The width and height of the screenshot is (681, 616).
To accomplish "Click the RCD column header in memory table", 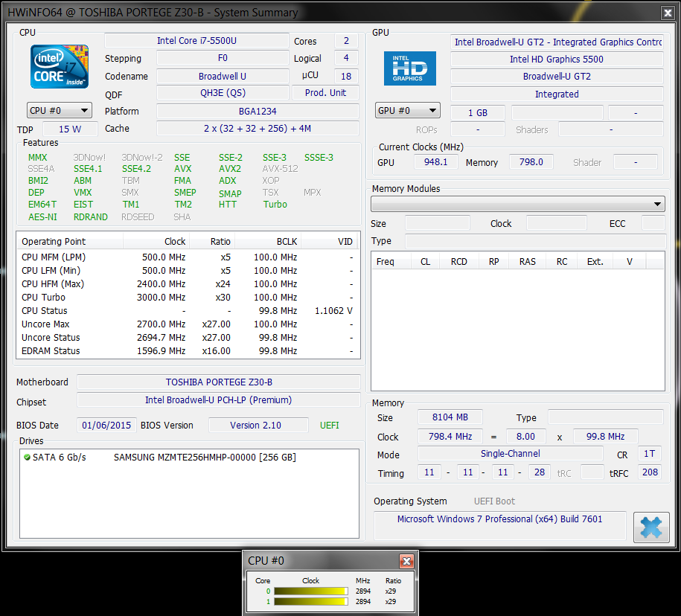I will click(x=459, y=262).
